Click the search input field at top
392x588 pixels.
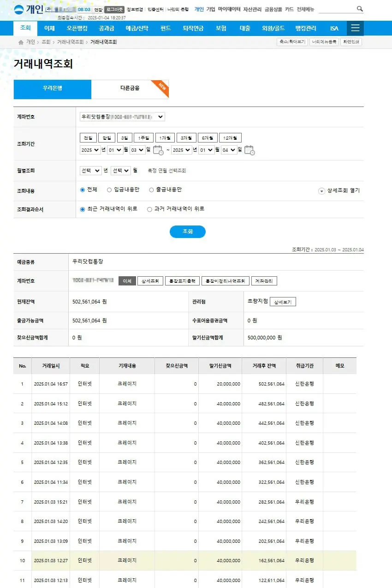(x=337, y=9)
